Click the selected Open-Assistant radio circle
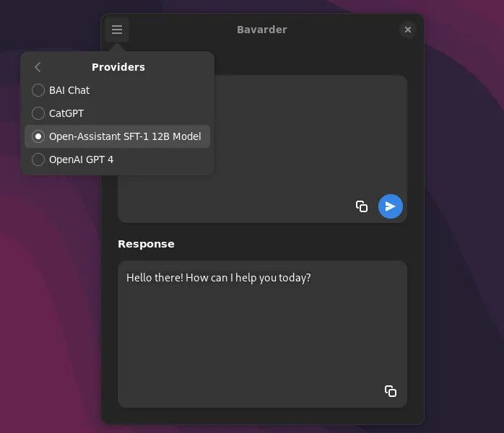Screen dimensions: 504x433 tap(38, 136)
